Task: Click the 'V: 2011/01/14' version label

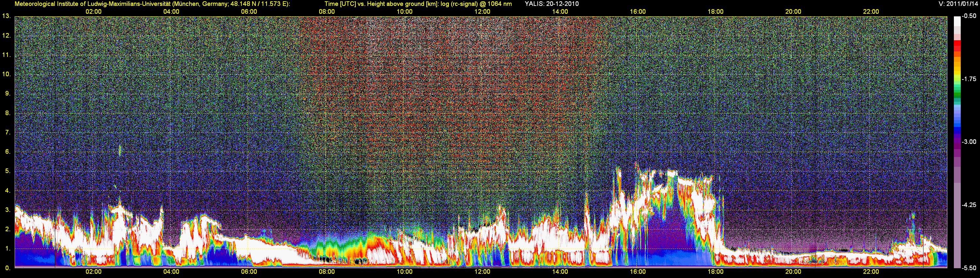Action: click(x=957, y=4)
